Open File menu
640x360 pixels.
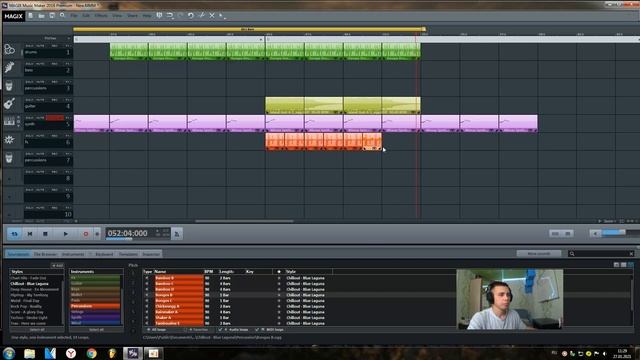tap(73, 16)
